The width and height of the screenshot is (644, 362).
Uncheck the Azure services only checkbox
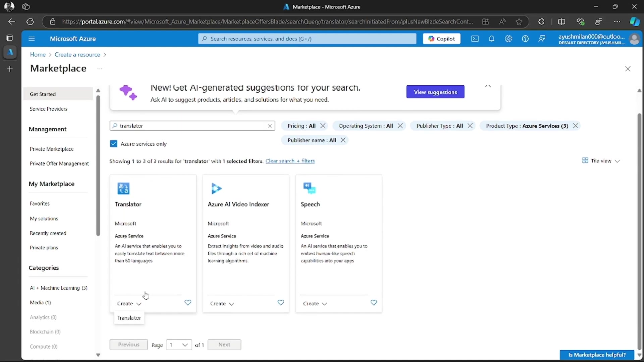tap(114, 144)
